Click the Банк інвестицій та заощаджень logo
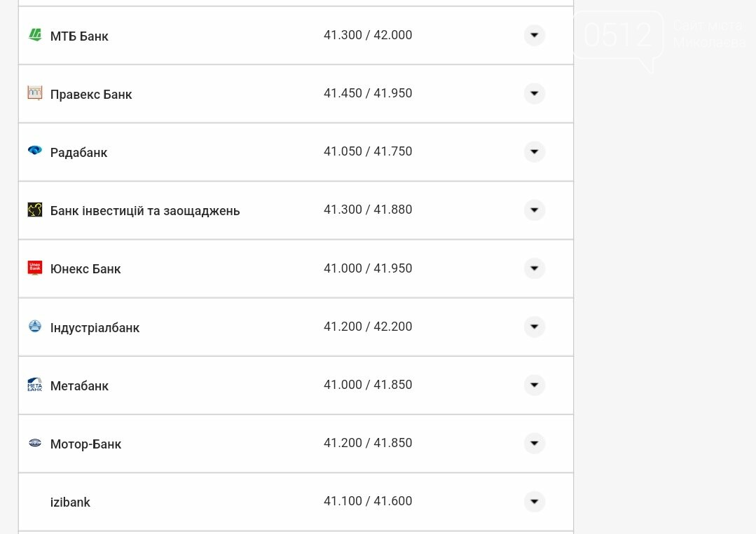The image size is (756, 534). (x=35, y=210)
